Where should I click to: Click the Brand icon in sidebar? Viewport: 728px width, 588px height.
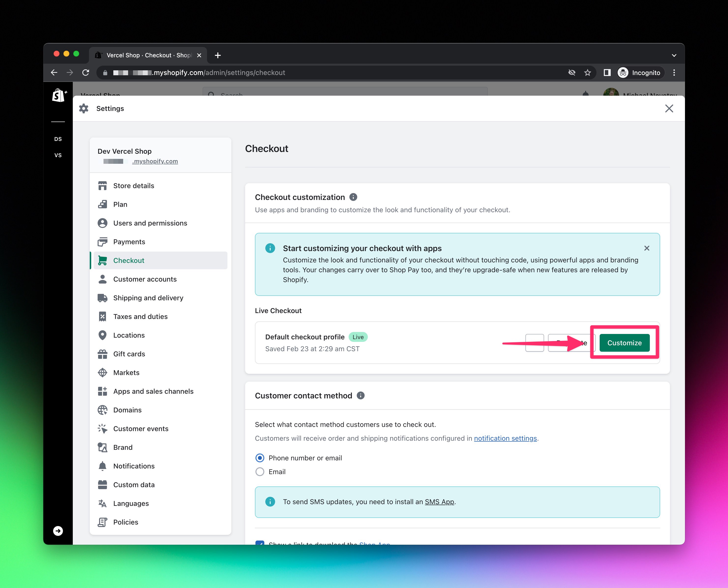[102, 447]
